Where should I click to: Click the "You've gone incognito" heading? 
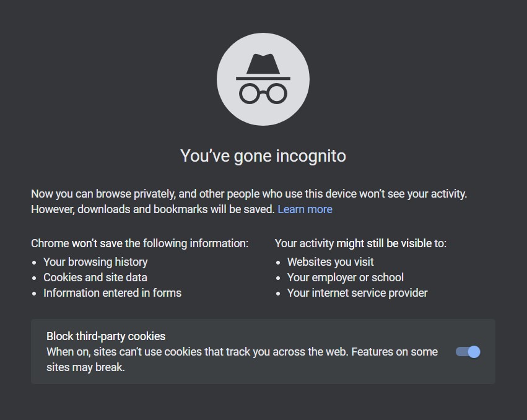point(263,155)
